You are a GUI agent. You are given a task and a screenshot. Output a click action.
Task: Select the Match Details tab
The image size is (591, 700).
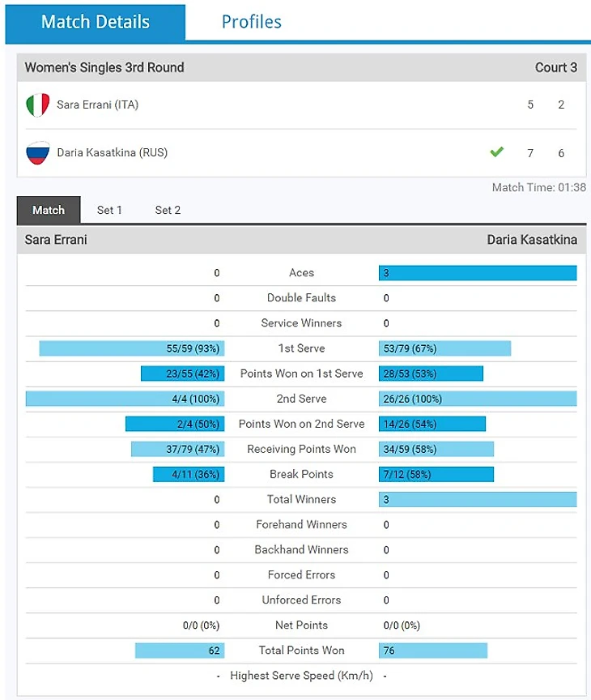pyautogui.click(x=96, y=22)
